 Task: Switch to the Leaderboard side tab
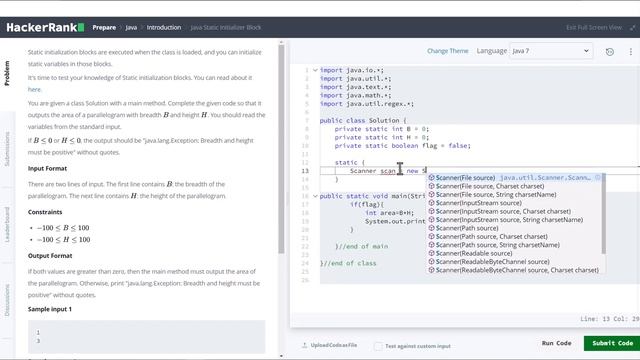[x=7, y=224]
